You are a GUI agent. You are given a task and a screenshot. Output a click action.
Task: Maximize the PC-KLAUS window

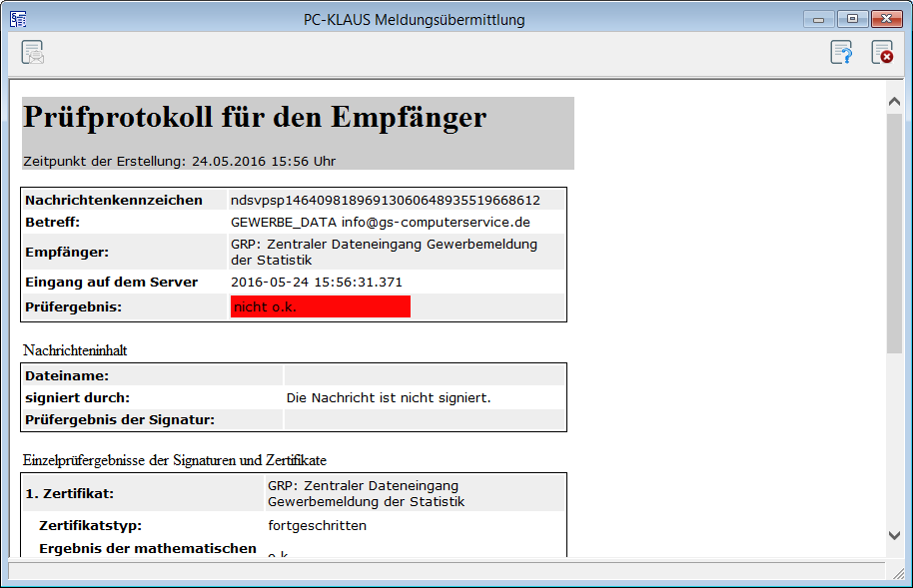[x=852, y=19]
